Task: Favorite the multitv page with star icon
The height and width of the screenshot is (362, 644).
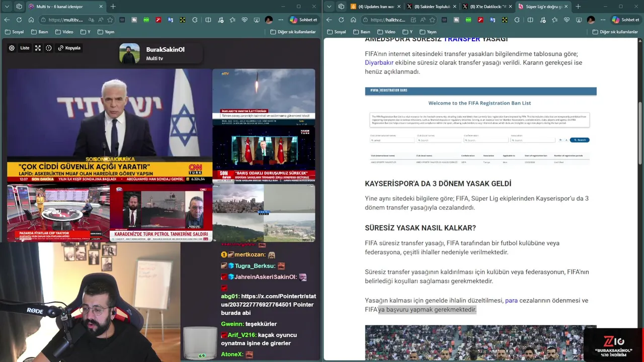Action: [x=110, y=20]
